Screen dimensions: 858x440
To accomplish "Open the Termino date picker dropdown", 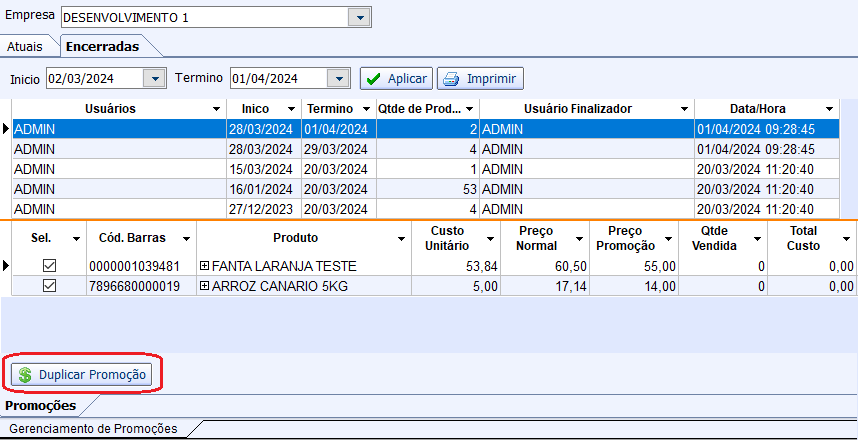I will point(338,78).
